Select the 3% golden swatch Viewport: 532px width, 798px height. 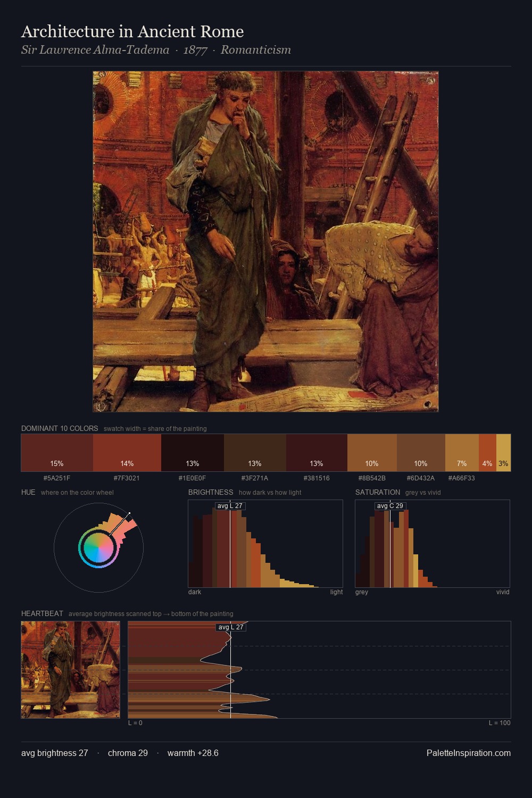pyautogui.click(x=503, y=453)
